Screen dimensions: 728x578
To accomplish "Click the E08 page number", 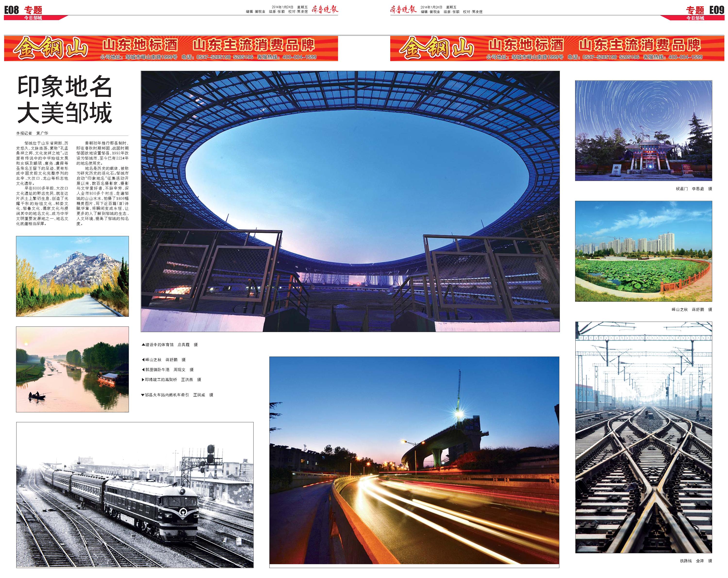I will coord(11,10).
